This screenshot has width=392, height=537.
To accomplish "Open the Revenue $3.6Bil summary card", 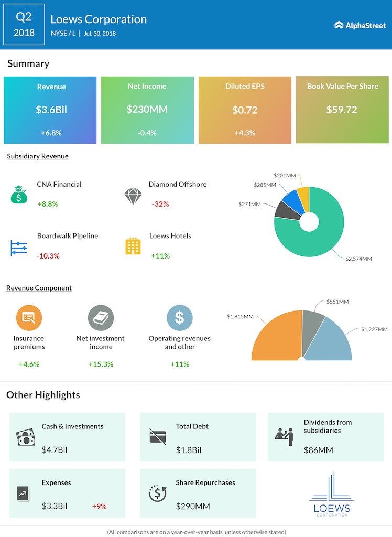I will (50, 110).
